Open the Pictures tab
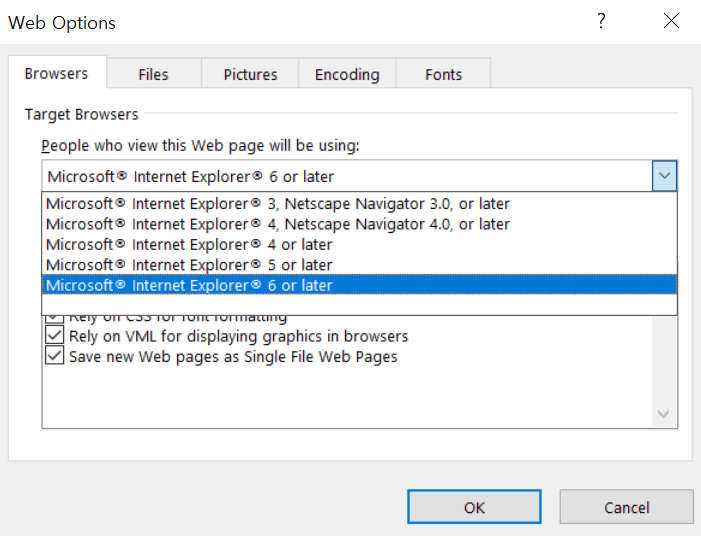The height and width of the screenshot is (536, 701). pos(250,74)
